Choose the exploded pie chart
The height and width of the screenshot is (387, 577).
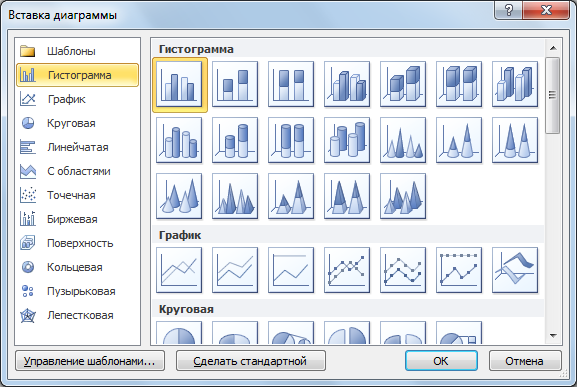coord(347,333)
